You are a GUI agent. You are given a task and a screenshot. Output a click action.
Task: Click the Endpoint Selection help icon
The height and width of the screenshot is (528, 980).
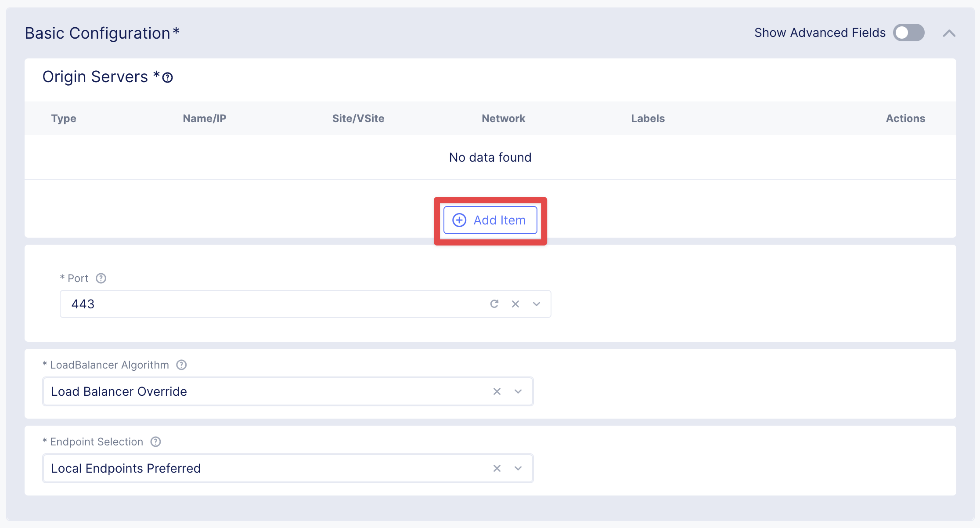click(155, 442)
